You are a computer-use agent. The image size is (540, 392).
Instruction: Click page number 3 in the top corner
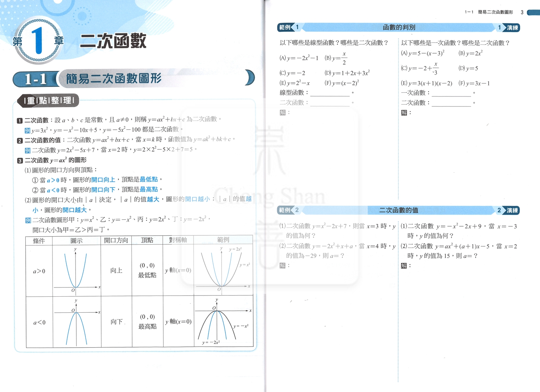[x=522, y=13]
